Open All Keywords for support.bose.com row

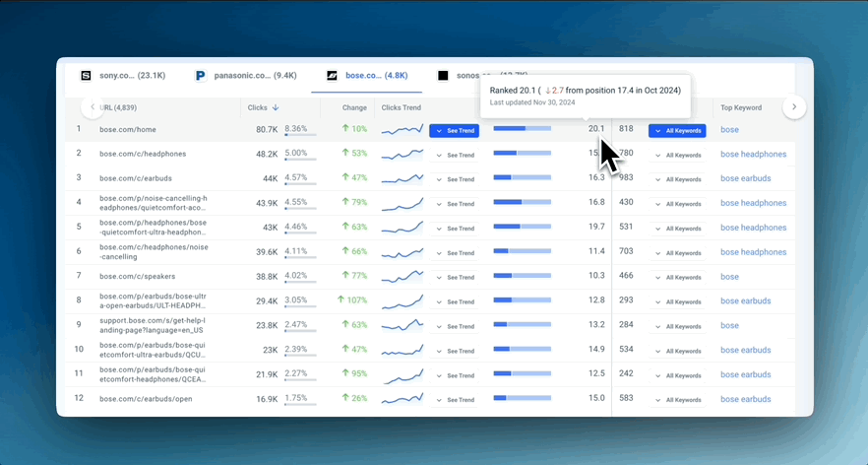(x=677, y=326)
